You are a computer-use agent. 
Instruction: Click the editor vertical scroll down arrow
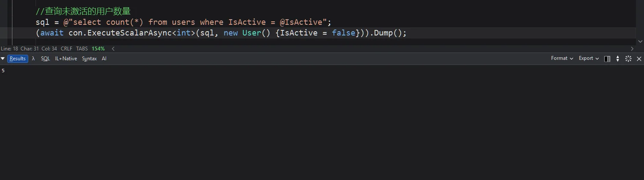point(640,41)
